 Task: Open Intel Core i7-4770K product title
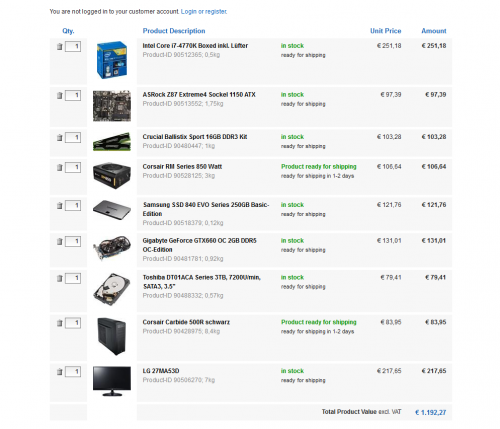195,46
